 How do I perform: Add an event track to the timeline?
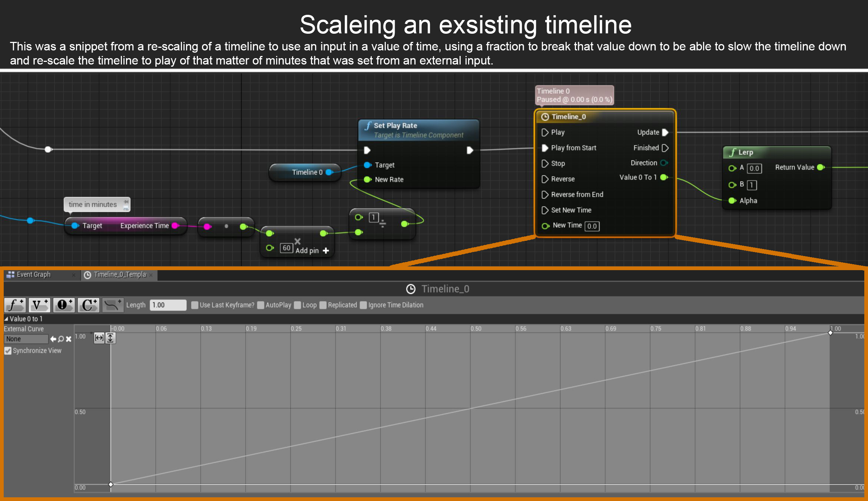pyautogui.click(x=64, y=305)
